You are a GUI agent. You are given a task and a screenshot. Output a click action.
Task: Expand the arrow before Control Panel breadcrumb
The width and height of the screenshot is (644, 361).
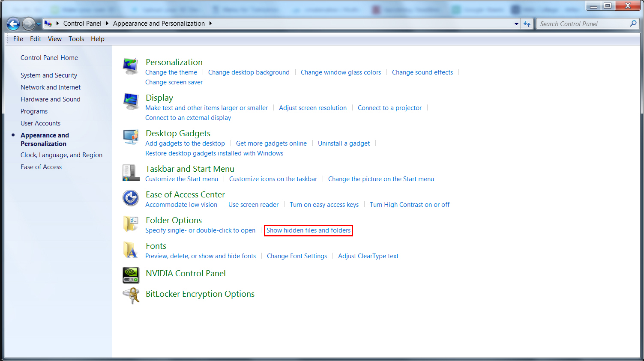(x=57, y=24)
